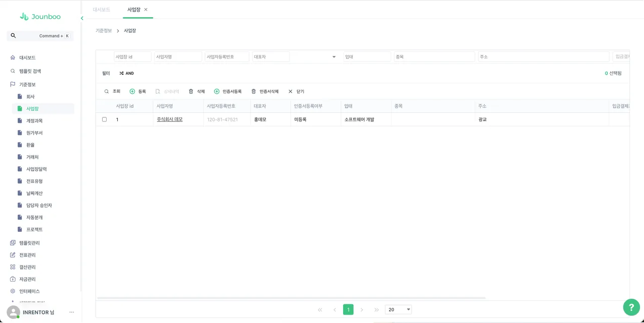
Task: Go to page 1 in pagination
Action: [x=348, y=309]
